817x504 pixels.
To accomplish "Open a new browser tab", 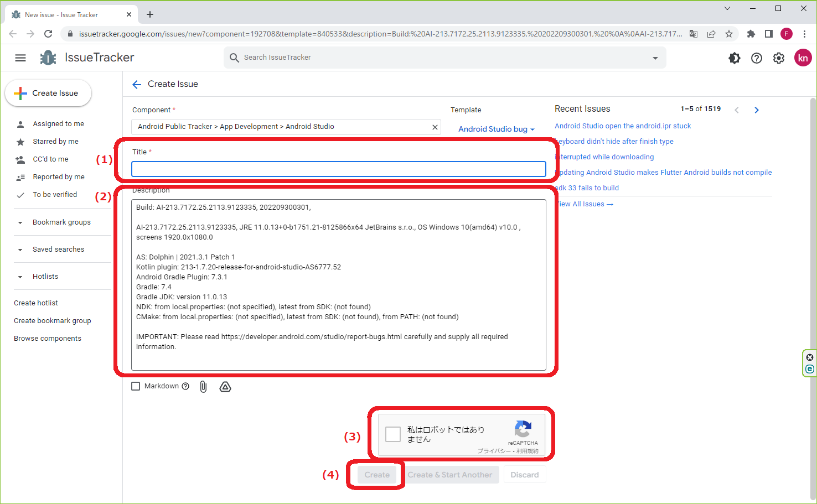I will point(150,14).
